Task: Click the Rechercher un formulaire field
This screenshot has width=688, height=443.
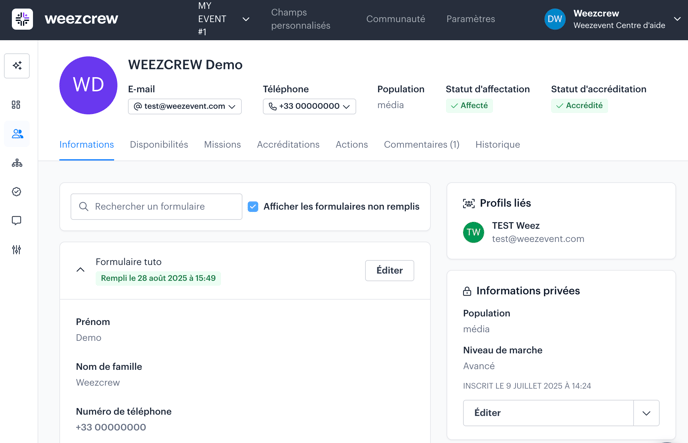Action: pyautogui.click(x=156, y=206)
